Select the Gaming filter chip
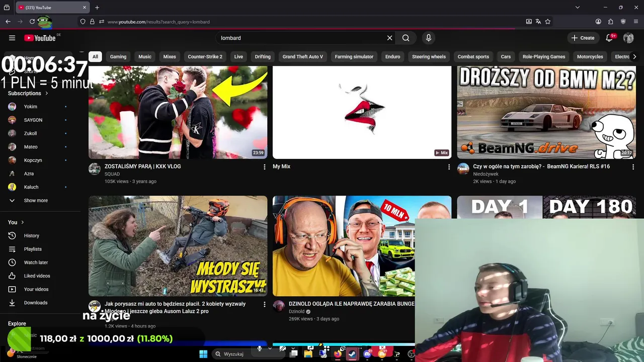 coord(118,57)
